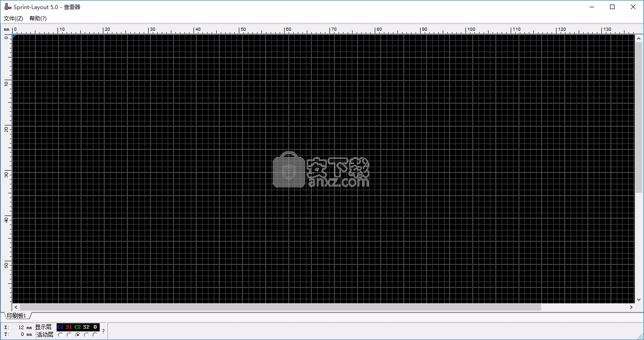Click the Y coordinate value 0 mm

tap(26, 335)
